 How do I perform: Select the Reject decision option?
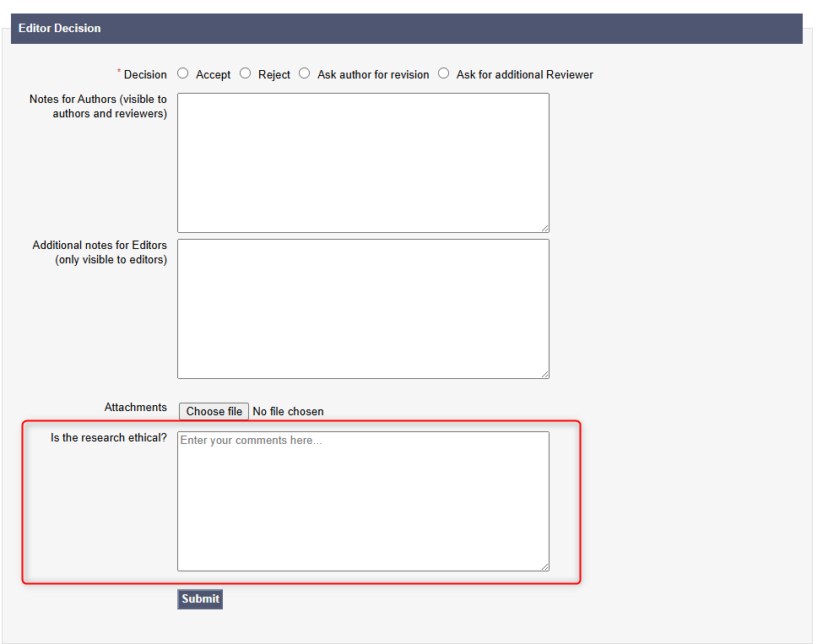pos(246,73)
